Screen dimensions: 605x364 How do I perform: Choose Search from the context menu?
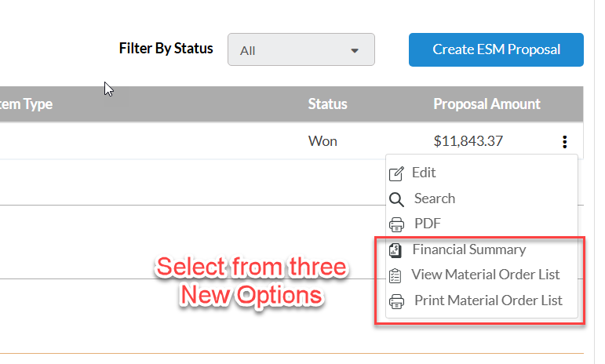click(435, 198)
